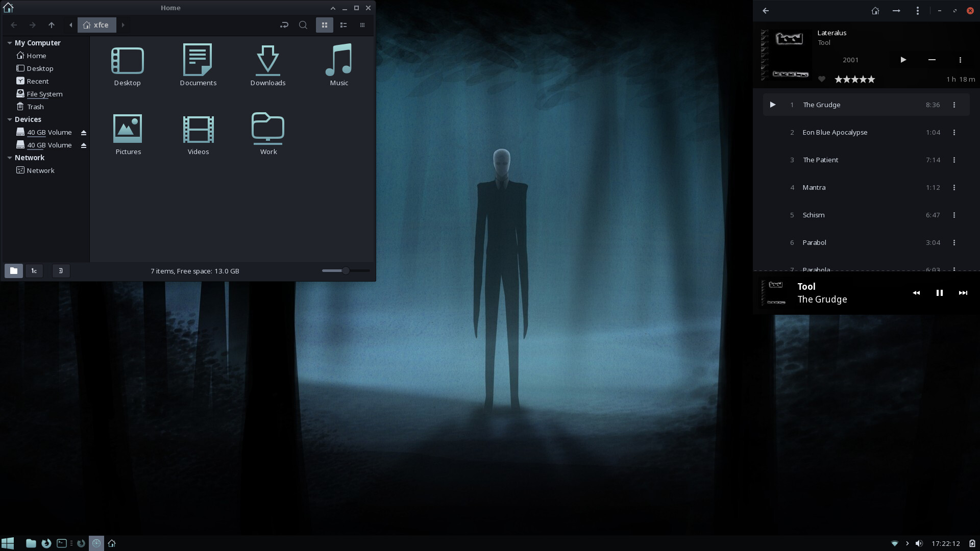Screen dimensions: 980x551
Task: Open the music player main three-dot menu
Action: click(x=918, y=11)
